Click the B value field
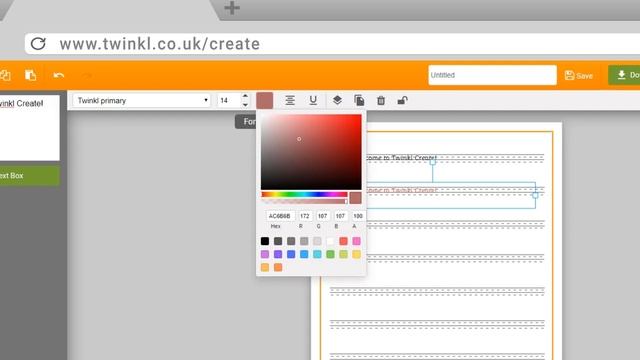This screenshot has height=360, width=640. click(340, 216)
